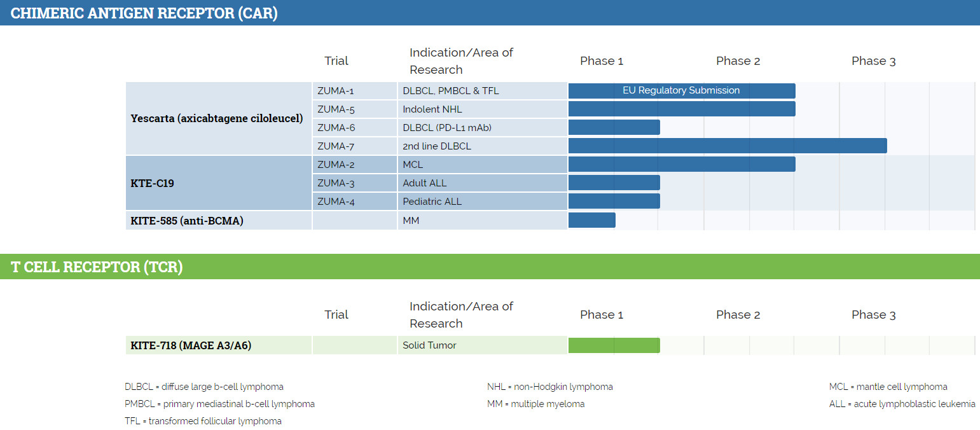980x430 pixels.
Task: Click the 2nd line DLBCL indication
Action: point(483,146)
